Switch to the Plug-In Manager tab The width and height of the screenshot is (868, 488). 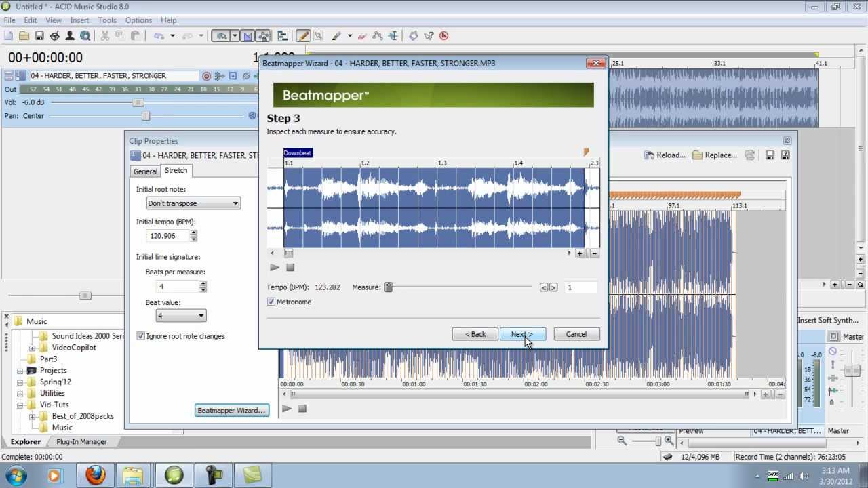[81, 442]
